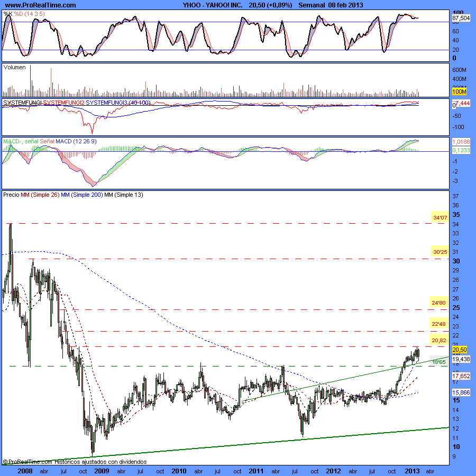Image resolution: width=476 pixels, height=476 pixels.
Task: Click the 2008 year on time axis
Action: [25, 471]
